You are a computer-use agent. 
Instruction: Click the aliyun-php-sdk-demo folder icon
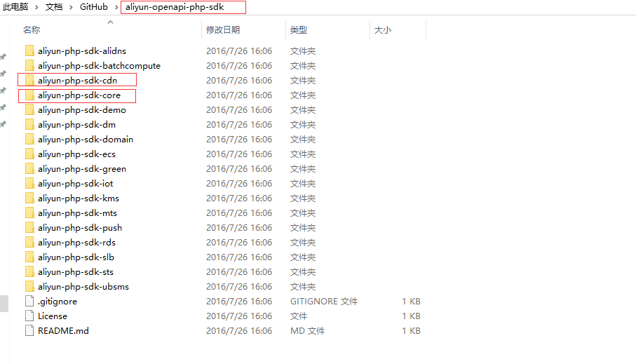click(29, 109)
